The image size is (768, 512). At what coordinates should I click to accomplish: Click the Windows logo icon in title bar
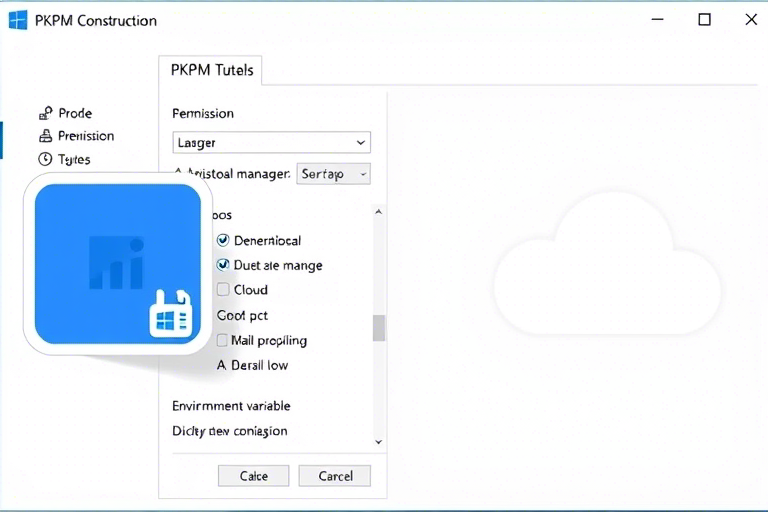pos(18,20)
